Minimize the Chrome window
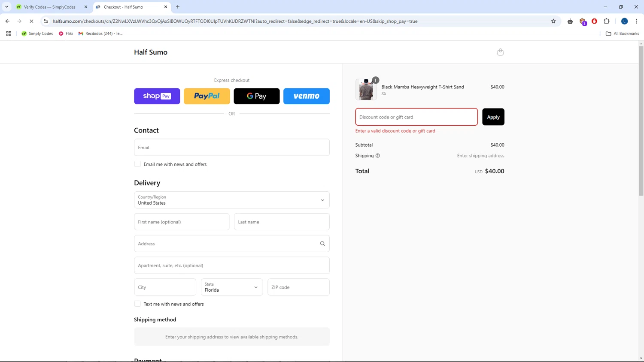 [605, 7]
